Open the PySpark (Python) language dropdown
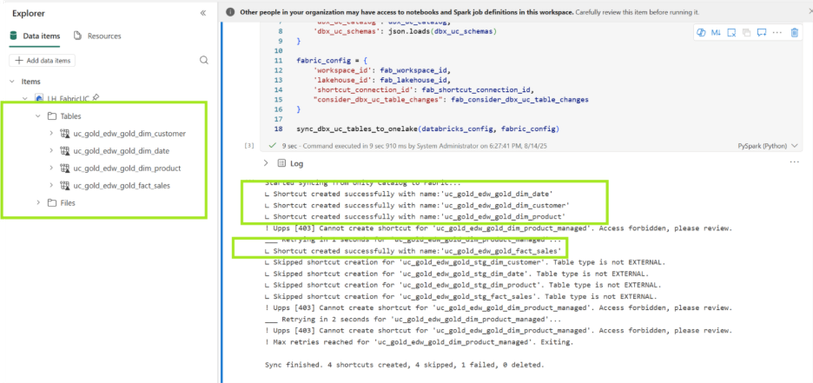813x383 pixels. coord(768,146)
